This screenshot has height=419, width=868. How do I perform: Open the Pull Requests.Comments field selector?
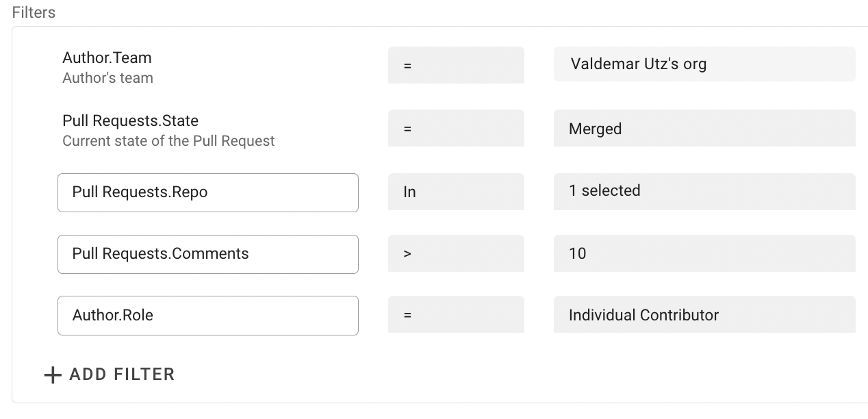[x=207, y=254]
